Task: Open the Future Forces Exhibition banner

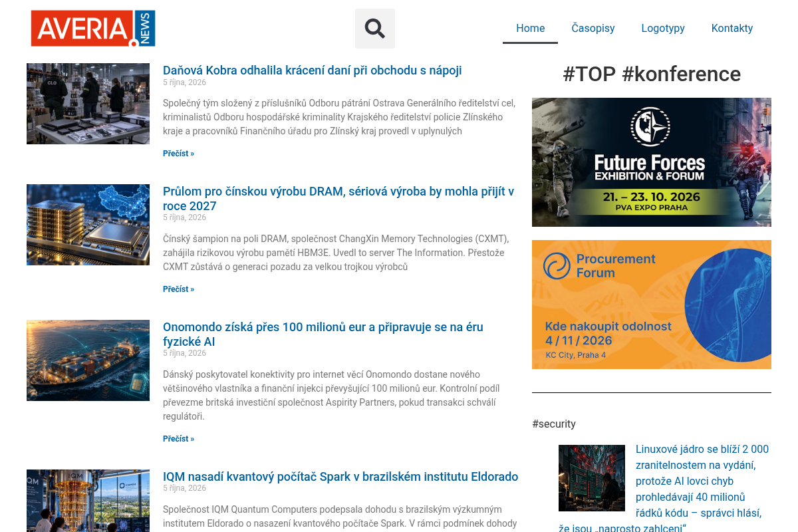Action: tap(652, 162)
